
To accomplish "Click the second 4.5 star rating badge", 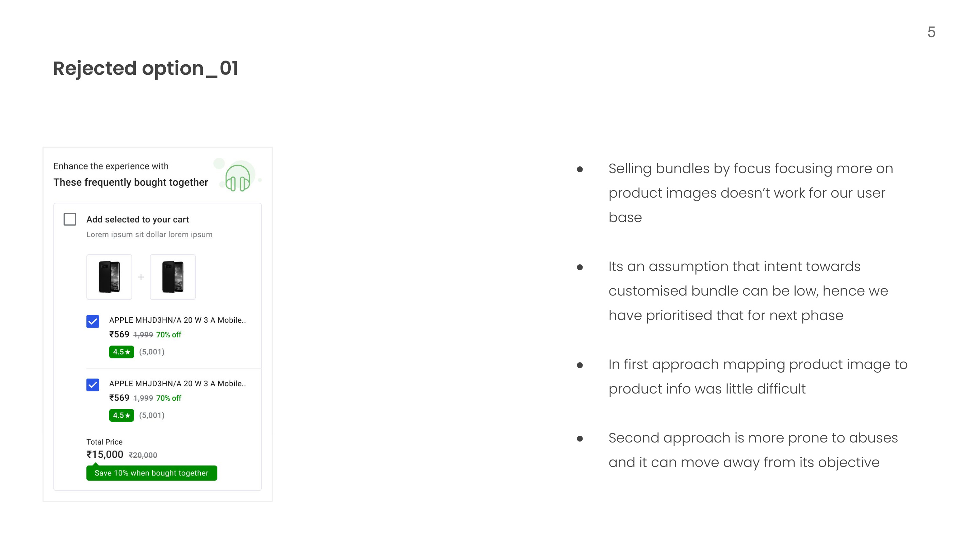I will [x=121, y=415].
